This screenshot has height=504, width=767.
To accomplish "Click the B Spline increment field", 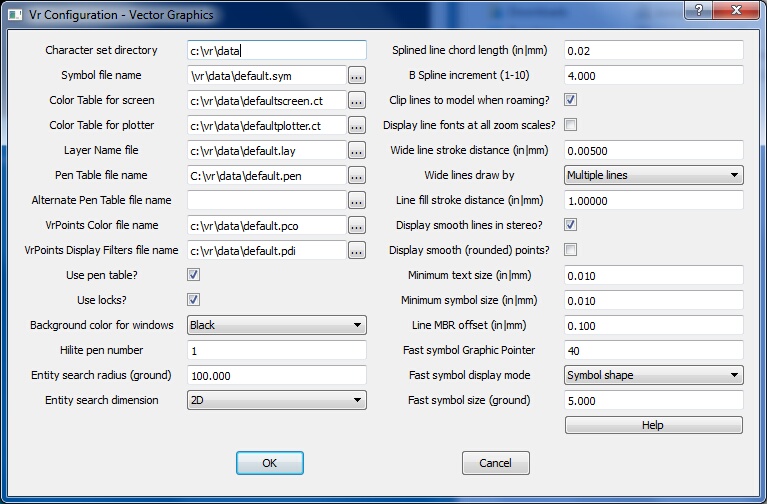I will point(654,75).
